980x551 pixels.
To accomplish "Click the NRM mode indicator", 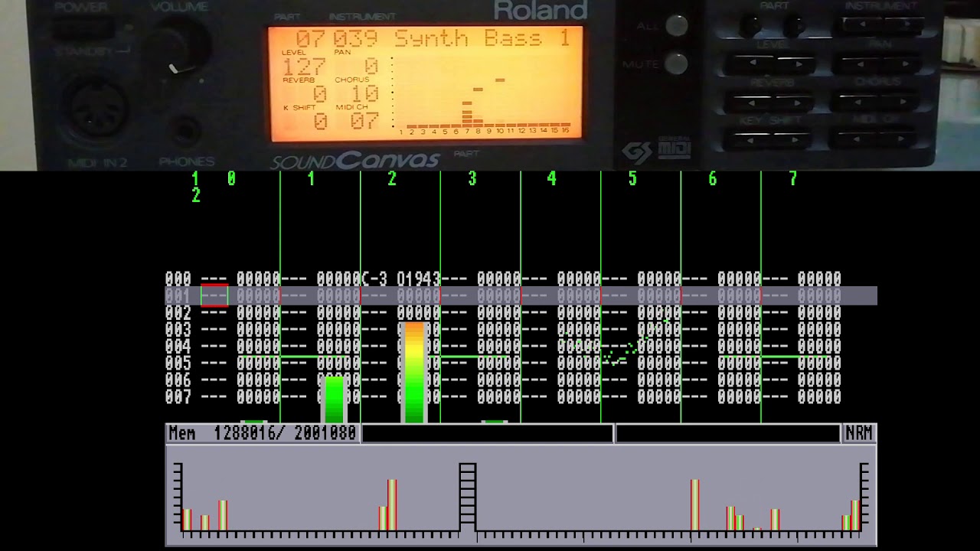I will click(859, 433).
